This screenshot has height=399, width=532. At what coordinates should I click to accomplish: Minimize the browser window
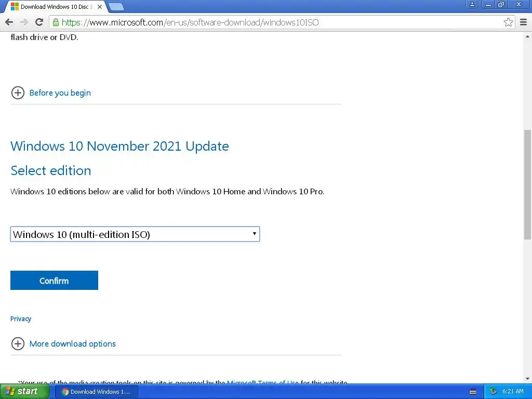pyautogui.click(x=488, y=4)
